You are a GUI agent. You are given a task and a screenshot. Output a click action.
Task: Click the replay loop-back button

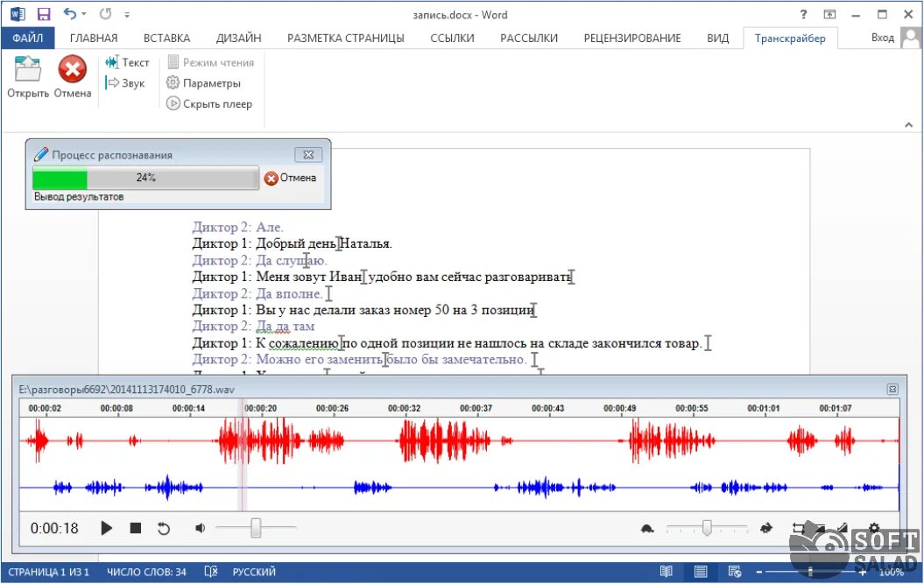tap(164, 529)
